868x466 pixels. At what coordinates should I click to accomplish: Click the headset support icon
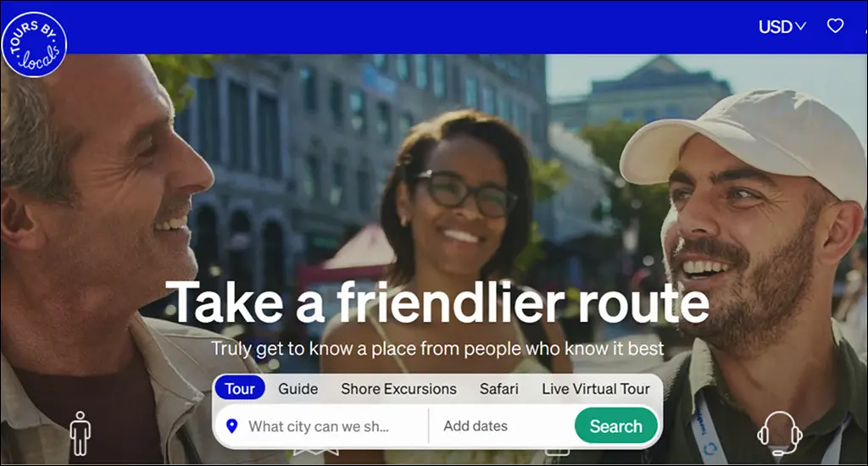[x=780, y=433]
